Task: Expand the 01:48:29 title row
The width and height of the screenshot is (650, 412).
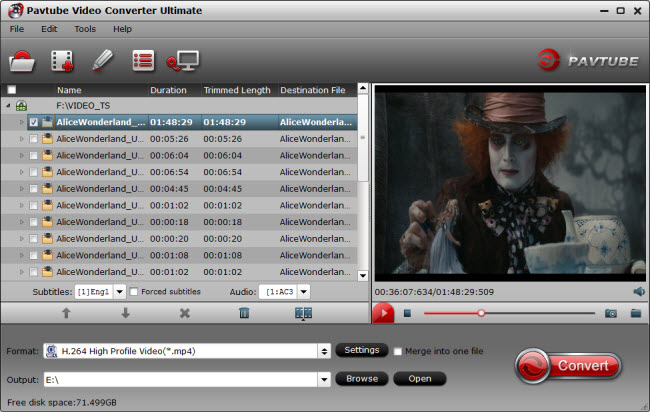Action: tap(22, 122)
